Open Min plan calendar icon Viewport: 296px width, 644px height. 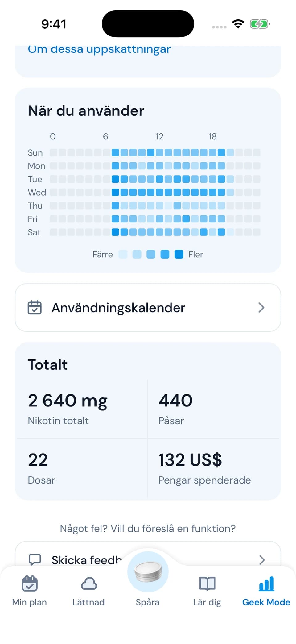[x=30, y=583]
